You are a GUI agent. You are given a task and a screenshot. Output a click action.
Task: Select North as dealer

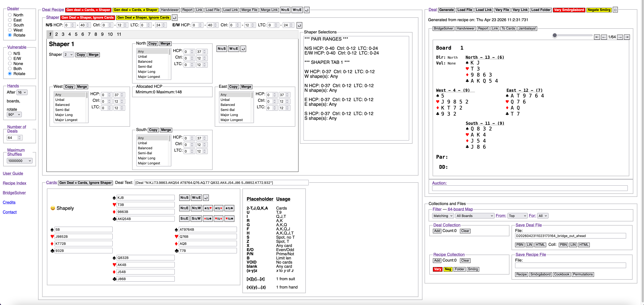coord(10,15)
